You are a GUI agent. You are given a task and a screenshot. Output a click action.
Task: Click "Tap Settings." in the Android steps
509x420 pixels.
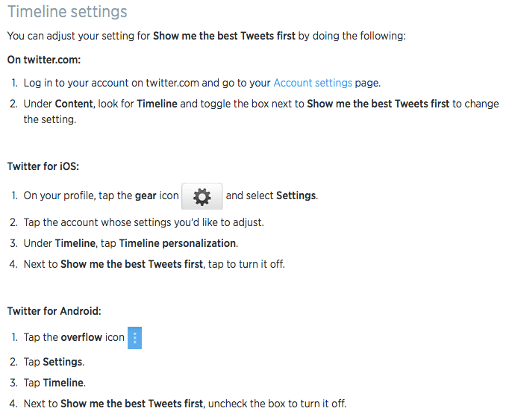click(54, 363)
